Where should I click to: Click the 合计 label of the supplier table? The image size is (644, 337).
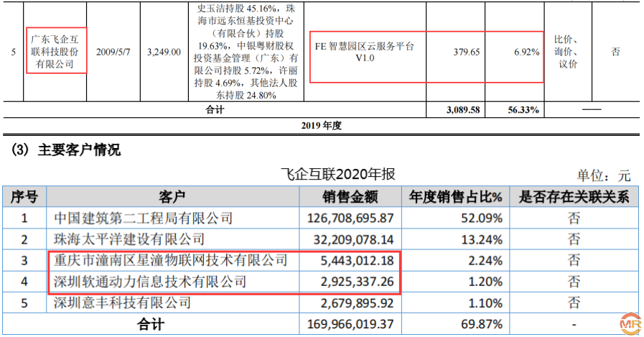click(215, 110)
